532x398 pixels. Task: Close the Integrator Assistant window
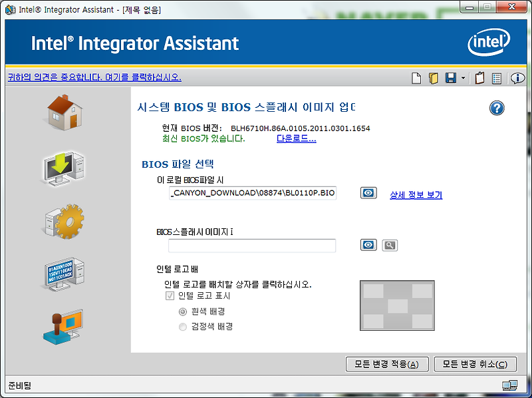(x=511, y=7)
